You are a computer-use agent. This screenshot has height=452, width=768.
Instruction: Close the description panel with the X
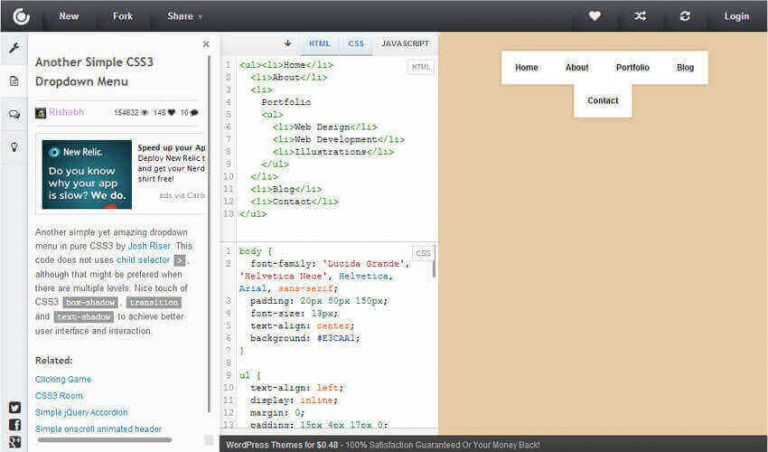[206, 44]
